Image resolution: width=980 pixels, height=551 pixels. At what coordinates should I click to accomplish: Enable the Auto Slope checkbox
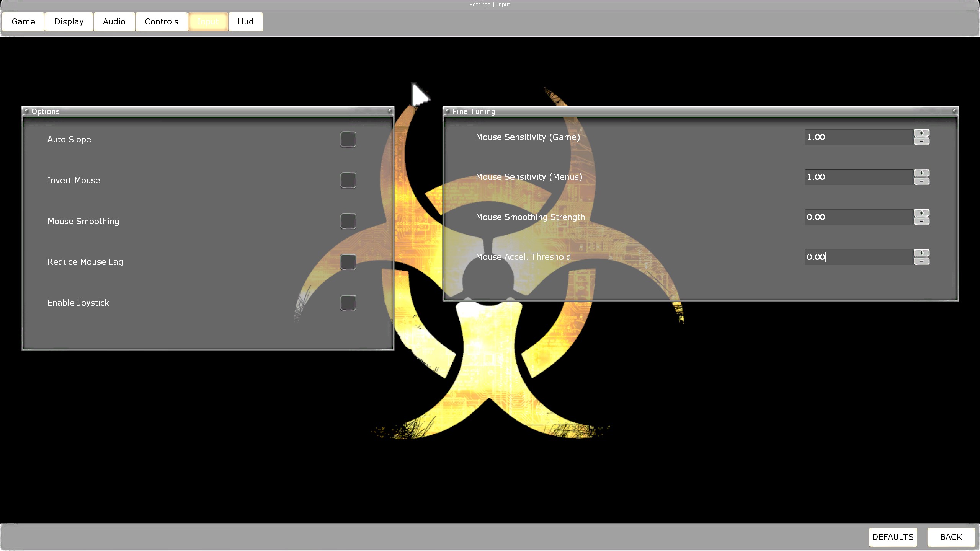click(x=348, y=139)
